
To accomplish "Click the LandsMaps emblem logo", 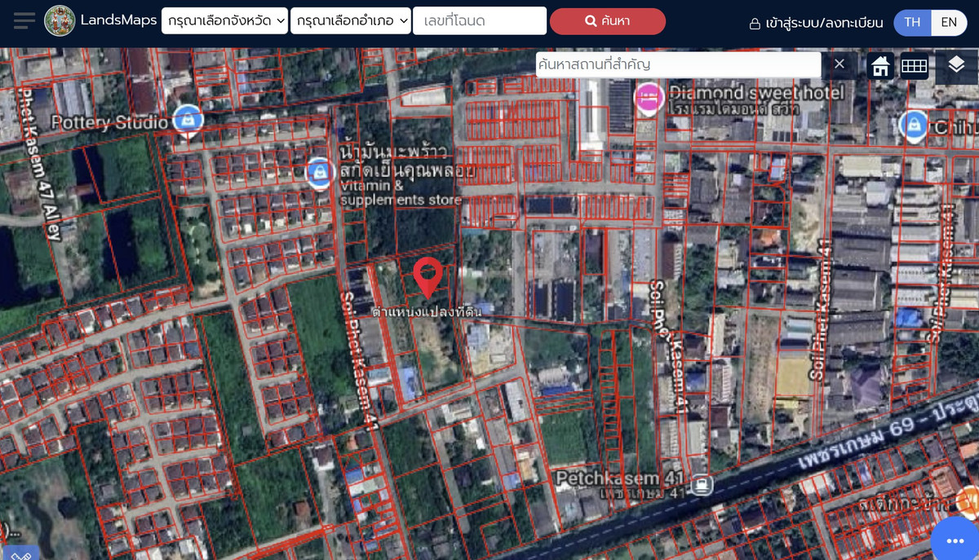I will coord(59,21).
